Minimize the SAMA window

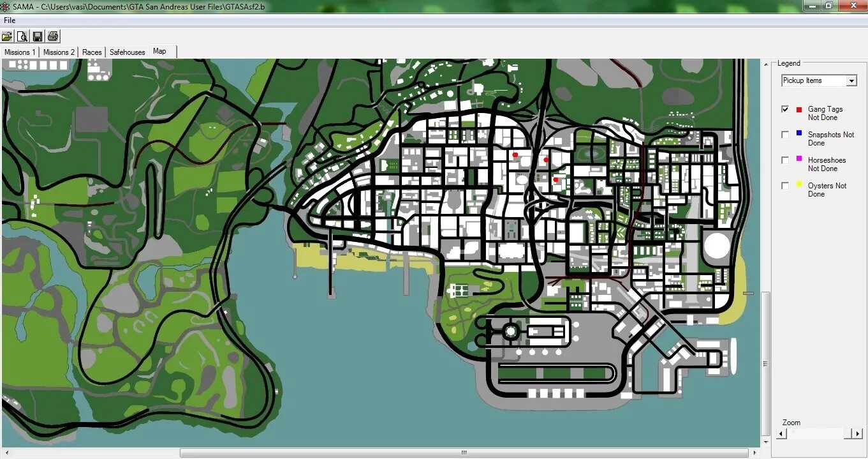(x=811, y=6)
